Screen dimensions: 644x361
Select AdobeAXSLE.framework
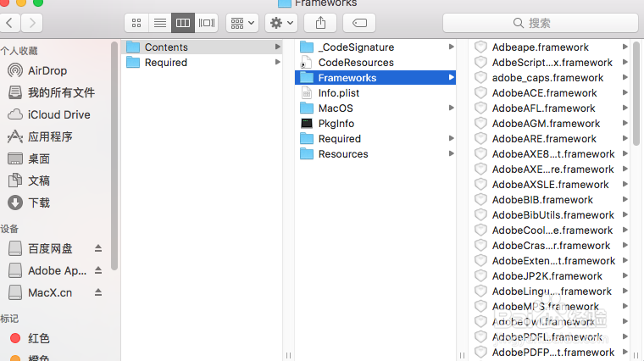(x=550, y=185)
